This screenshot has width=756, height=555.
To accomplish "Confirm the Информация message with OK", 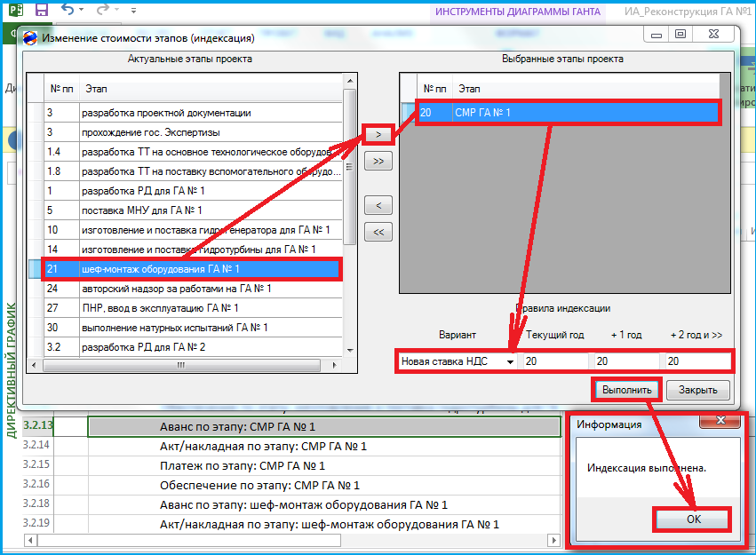I will 693,519.
